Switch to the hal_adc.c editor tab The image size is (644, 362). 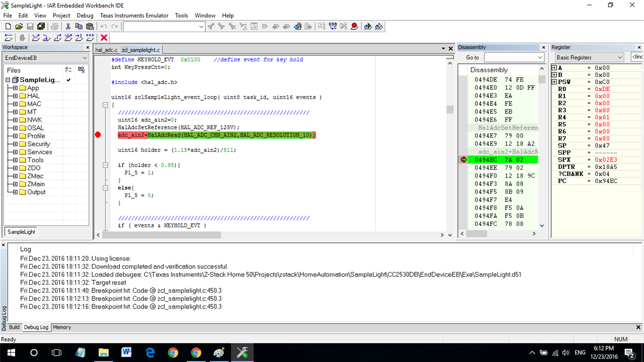click(106, 50)
